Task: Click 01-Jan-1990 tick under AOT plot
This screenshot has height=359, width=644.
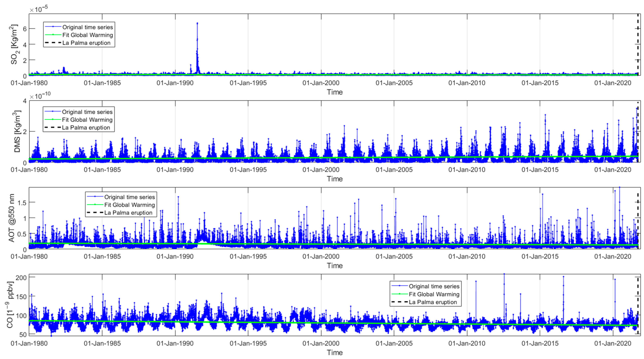Action: [175, 256]
